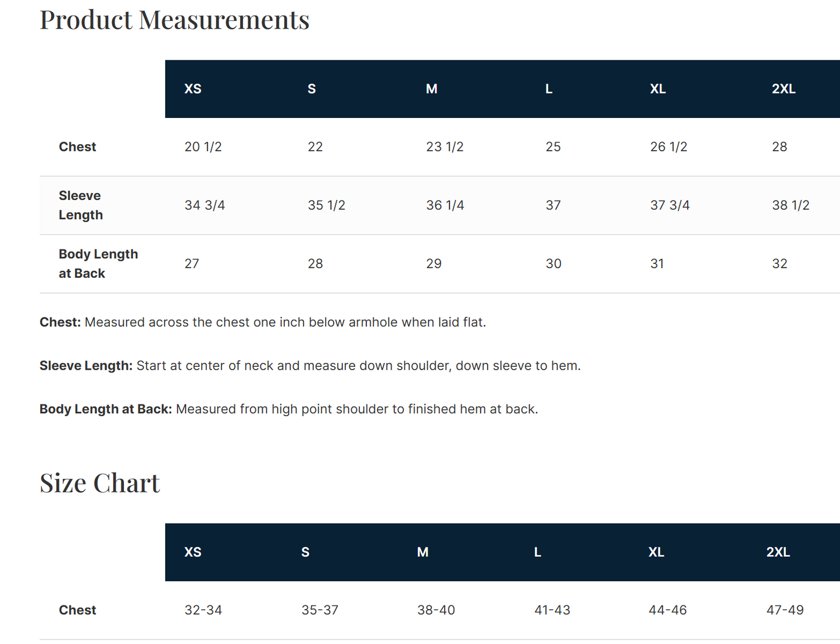Click the Sleeve Length description paragraph
The height and width of the screenshot is (644, 840).
tap(310, 366)
